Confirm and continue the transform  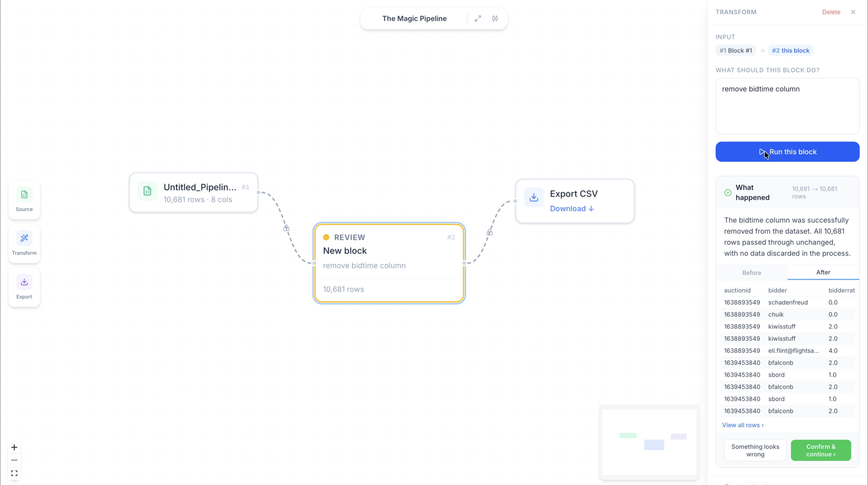click(821, 450)
